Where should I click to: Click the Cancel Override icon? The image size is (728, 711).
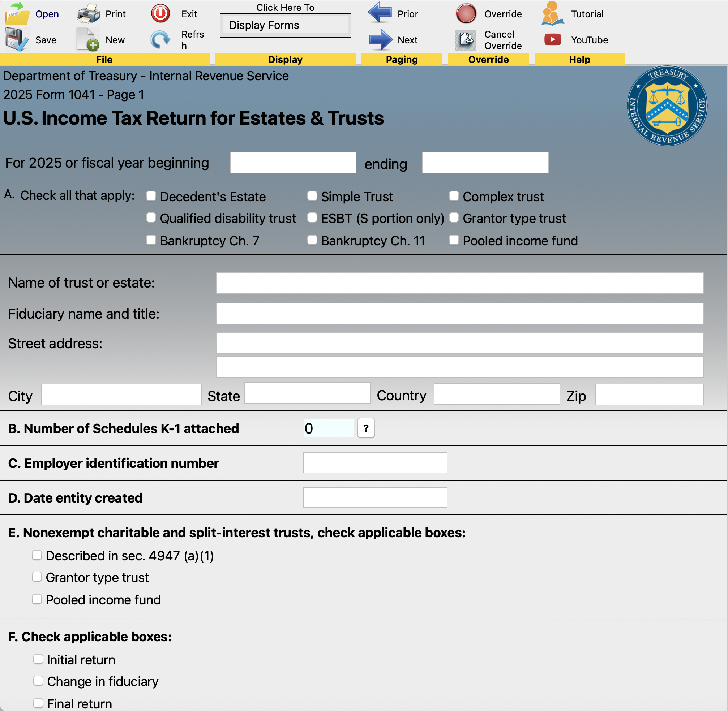(466, 40)
